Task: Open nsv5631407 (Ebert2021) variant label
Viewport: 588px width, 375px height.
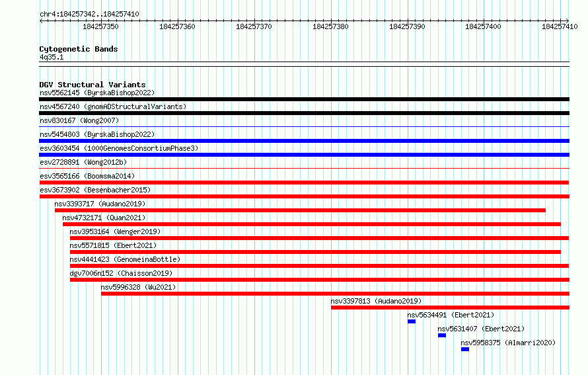Action: click(x=481, y=329)
